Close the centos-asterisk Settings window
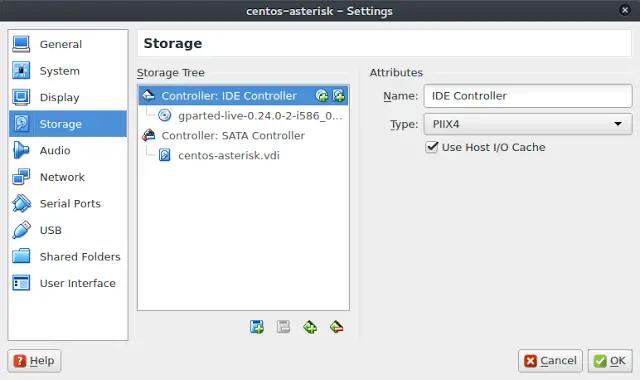640x380 pixels. pos(624,10)
